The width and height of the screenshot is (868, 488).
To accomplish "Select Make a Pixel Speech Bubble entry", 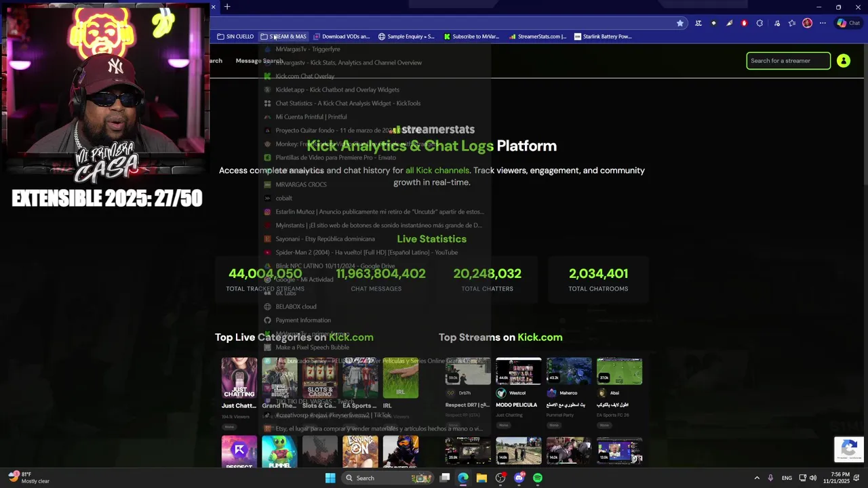I will click(x=374, y=347).
